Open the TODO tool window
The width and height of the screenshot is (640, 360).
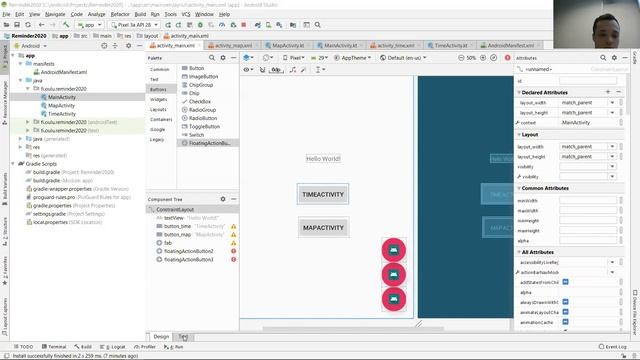(23, 347)
